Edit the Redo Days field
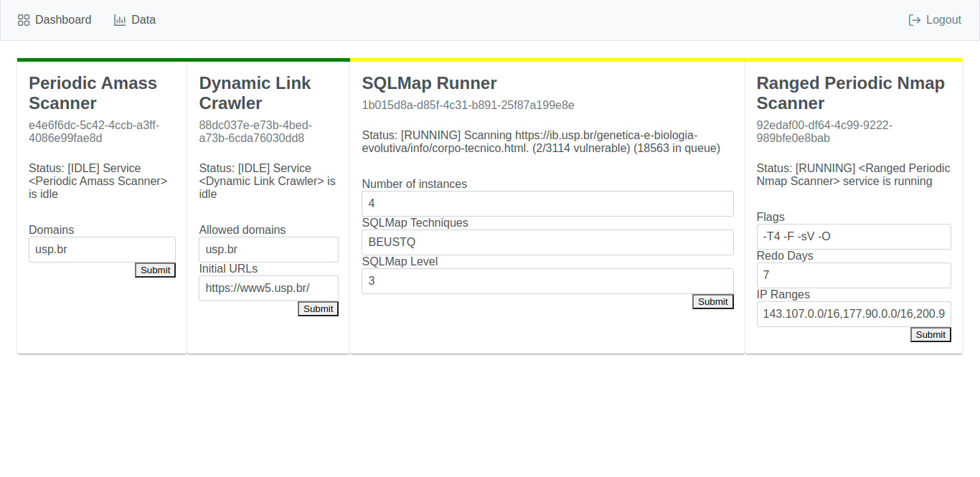The width and height of the screenshot is (980, 477). (x=854, y=275)
